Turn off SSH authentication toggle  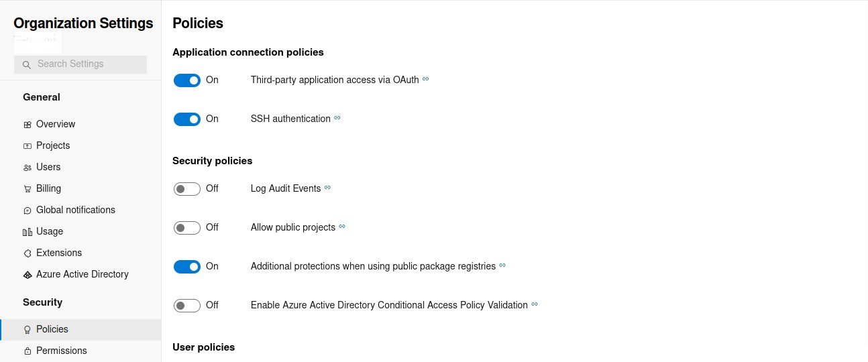(187, 119)
